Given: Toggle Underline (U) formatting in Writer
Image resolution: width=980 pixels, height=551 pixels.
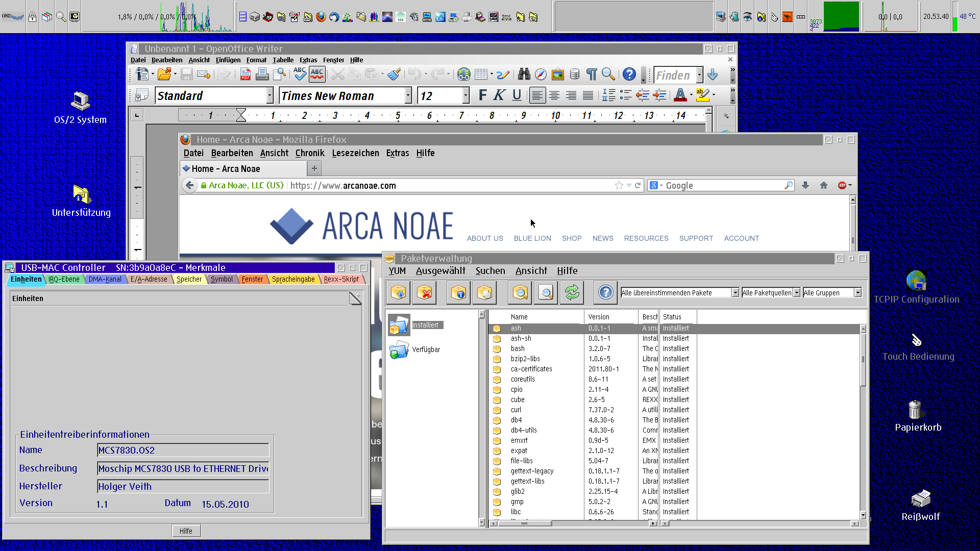Looking at the screenshot, I should click(x=517, y=95).
